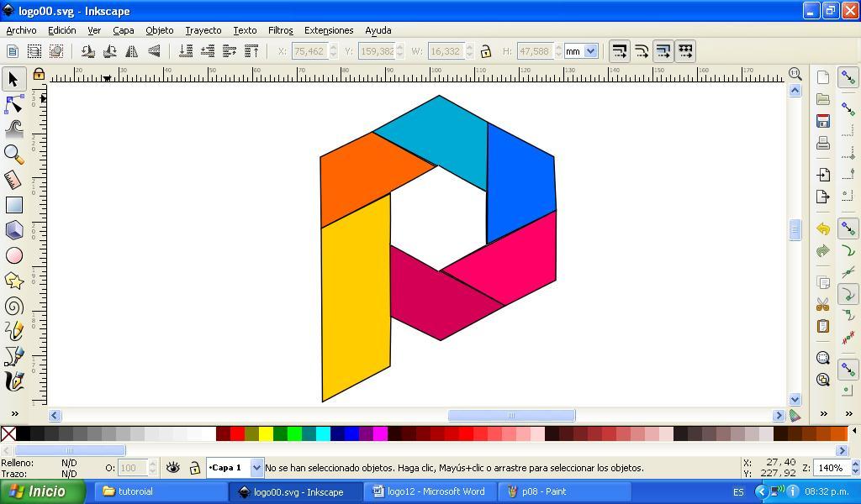Open the Filtros menu
Screen dimensions: 861x504
point(281,31)
